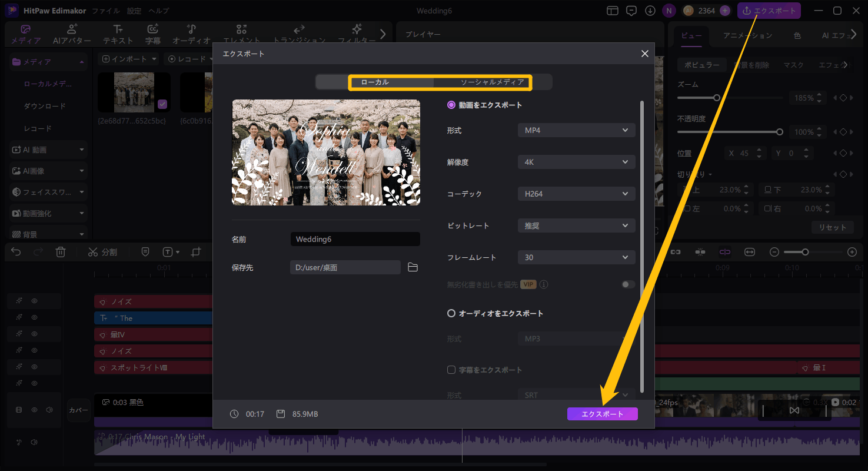This screenshot has width=868, height=471.
Task: Select the Crop icon in timeline toolbar
Action: (195, 251)
